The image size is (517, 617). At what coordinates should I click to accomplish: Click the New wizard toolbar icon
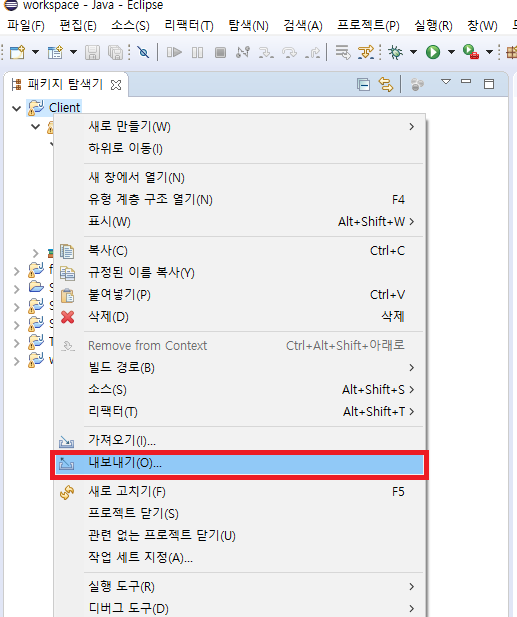click(x=17, y=52)
